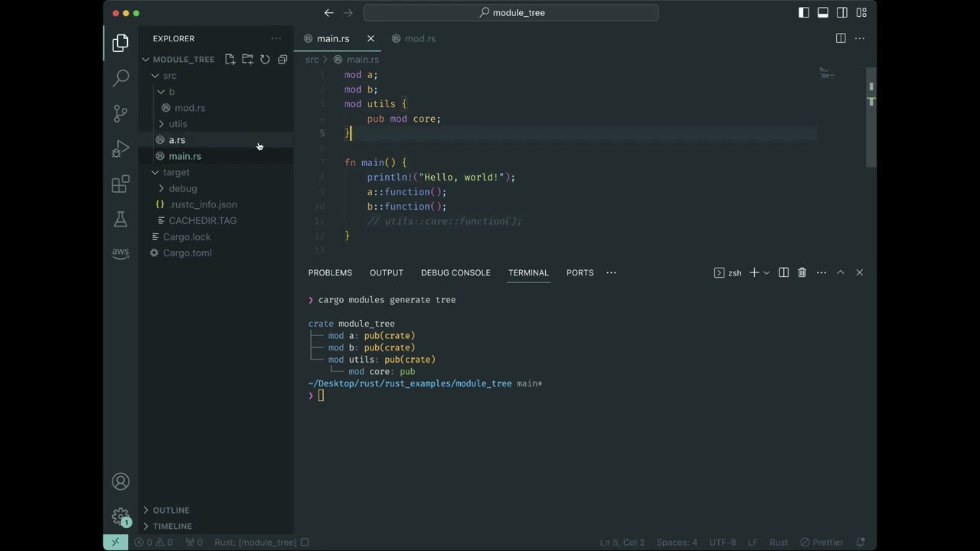Open the Accounts menu icon
Viewport: 980px width, 551px height.
(120, 481)
